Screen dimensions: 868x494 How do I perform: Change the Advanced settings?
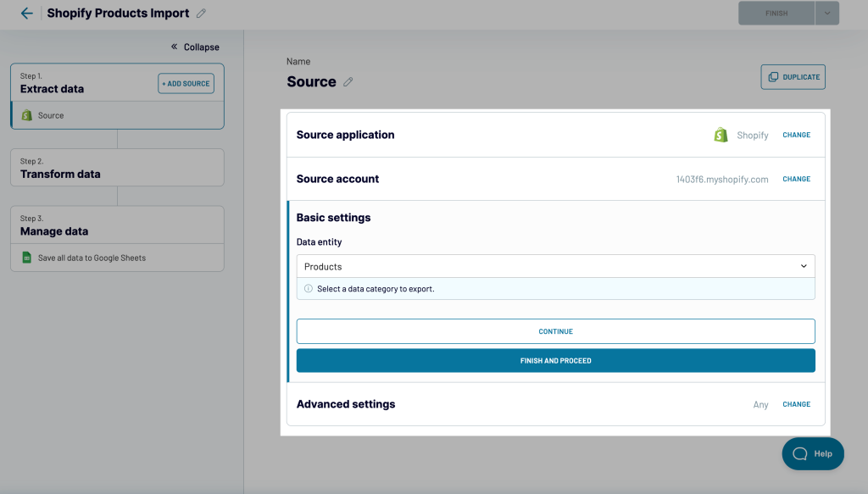tap(796, 404)
